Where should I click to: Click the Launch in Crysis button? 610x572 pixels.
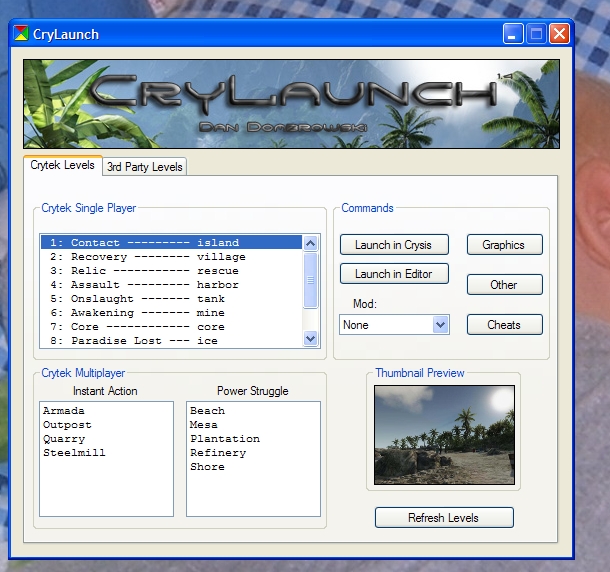pyautogui.click(x=393, y=245)
